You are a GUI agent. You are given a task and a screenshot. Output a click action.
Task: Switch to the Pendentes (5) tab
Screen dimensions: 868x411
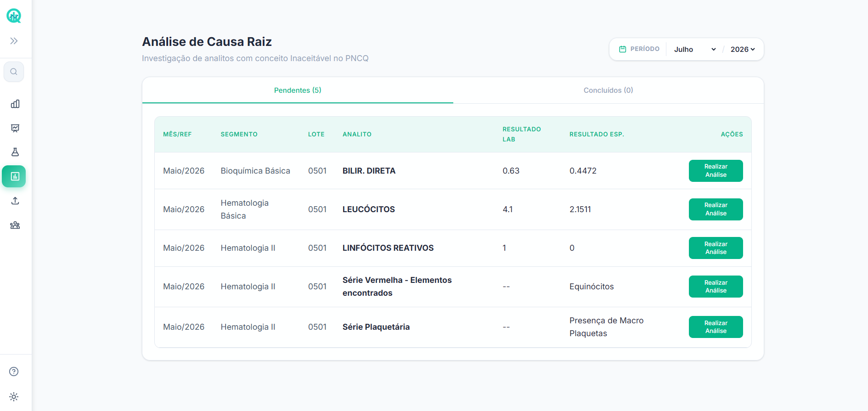coord(298,90)
